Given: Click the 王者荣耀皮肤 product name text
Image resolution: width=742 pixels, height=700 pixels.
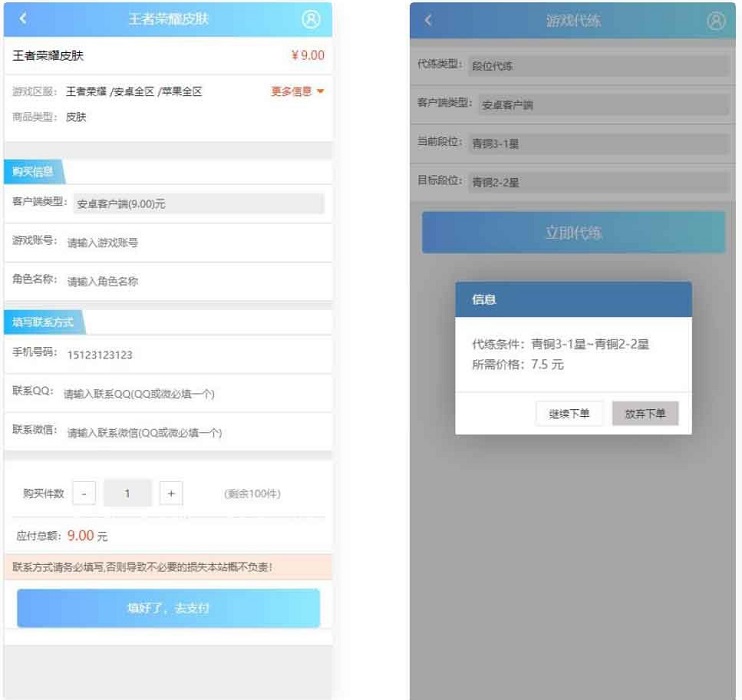Looking at the screenshot, I should click(48, 55).
